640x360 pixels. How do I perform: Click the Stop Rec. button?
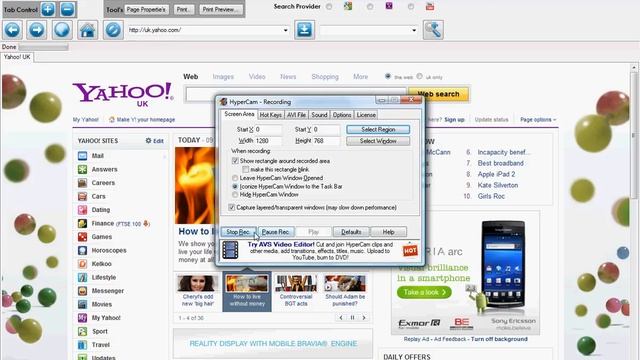(238, 232)
